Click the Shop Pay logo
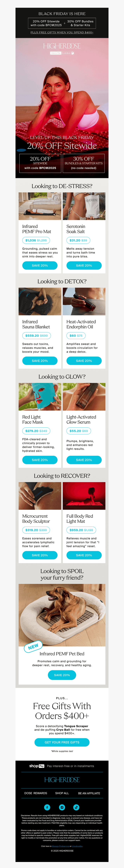 click(x=37, y=766)
